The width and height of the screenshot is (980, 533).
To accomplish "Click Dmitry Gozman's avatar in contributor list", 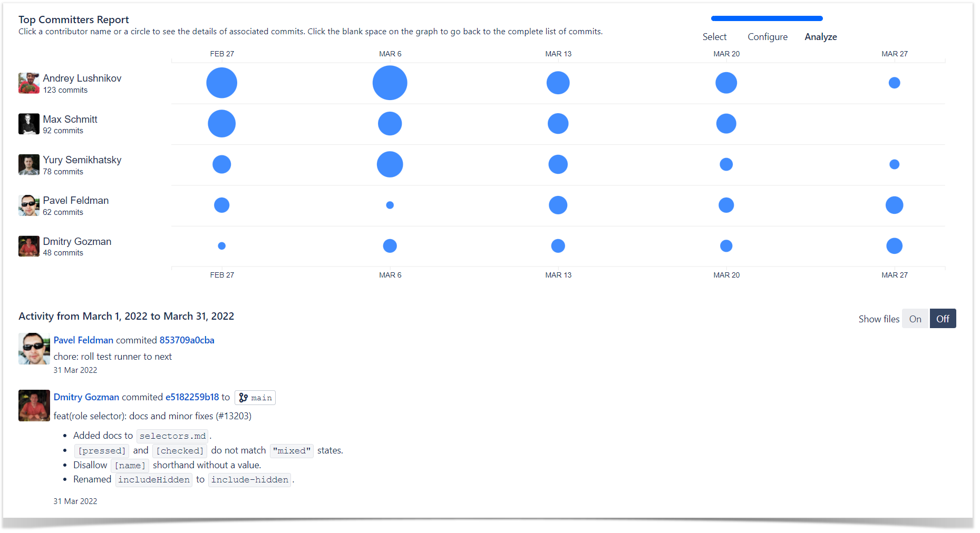I will click(x=28, y=246).
